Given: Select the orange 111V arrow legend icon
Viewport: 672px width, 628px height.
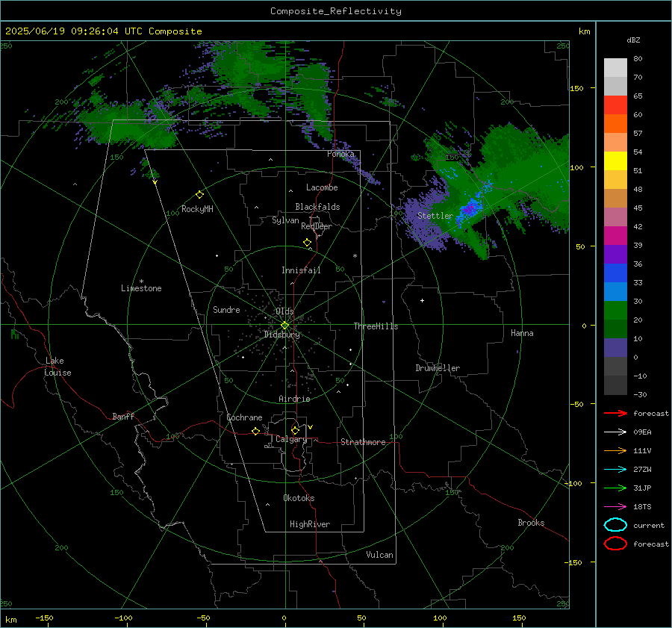Looking at the screenshot, I should click(x=615, y=450).
